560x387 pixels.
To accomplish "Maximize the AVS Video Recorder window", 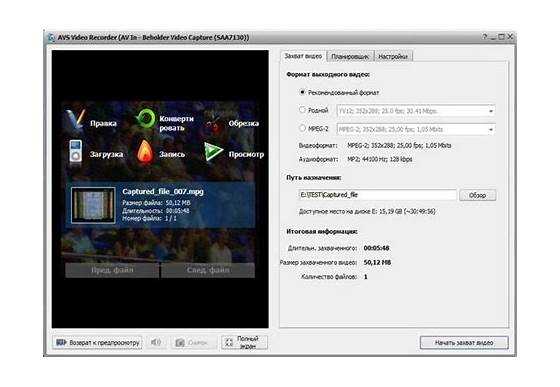I will [502, 37].
